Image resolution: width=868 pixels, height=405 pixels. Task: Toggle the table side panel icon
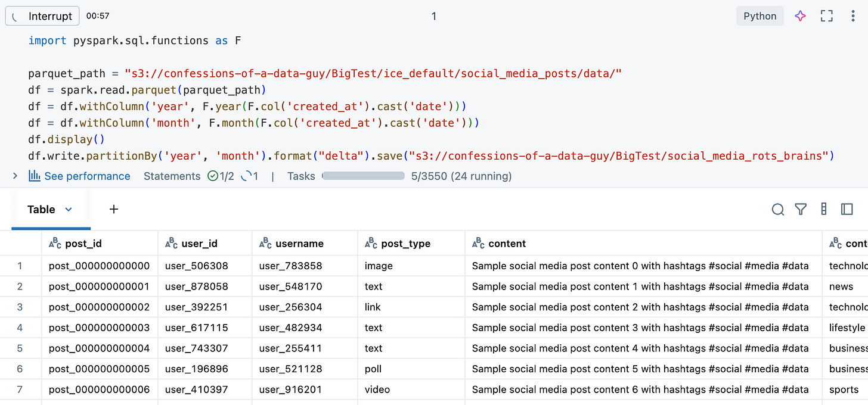(848, 209)
